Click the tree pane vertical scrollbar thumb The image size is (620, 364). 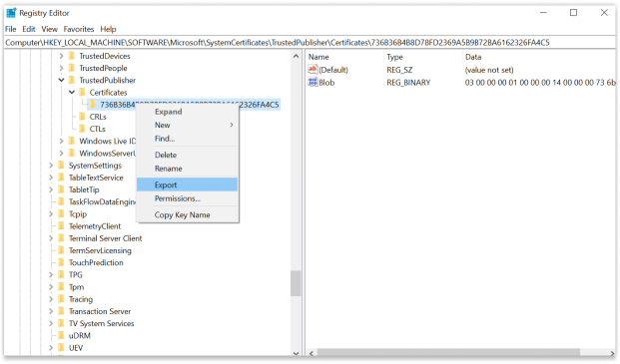296,283
